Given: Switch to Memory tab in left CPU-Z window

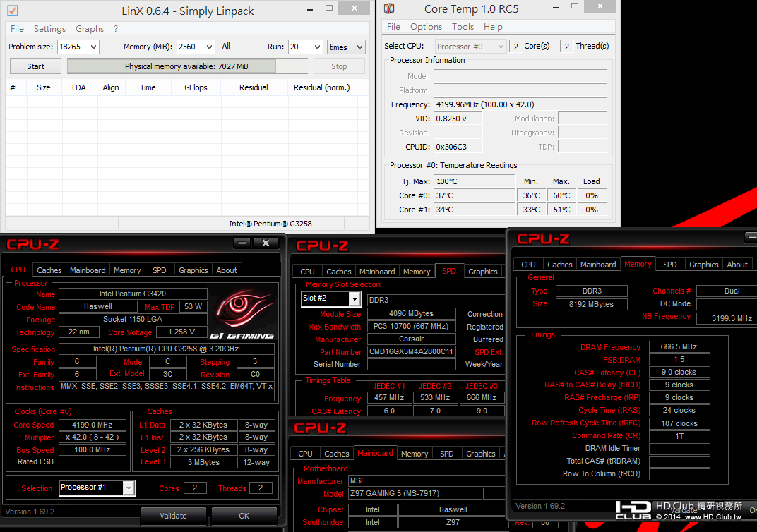Looking at the screenshot, I should (127, 270).
